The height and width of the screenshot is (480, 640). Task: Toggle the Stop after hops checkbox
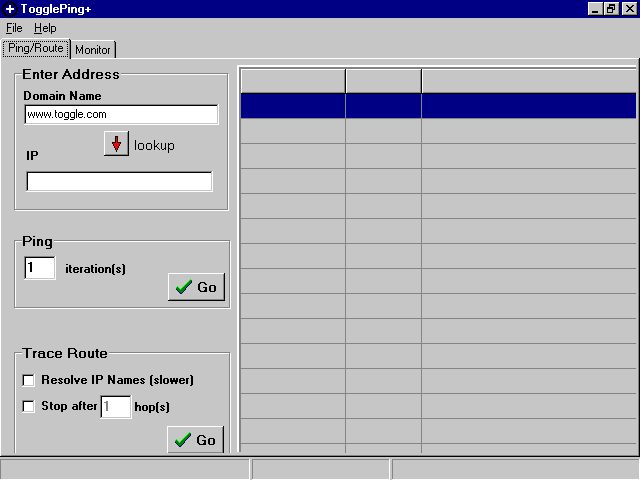28,407
